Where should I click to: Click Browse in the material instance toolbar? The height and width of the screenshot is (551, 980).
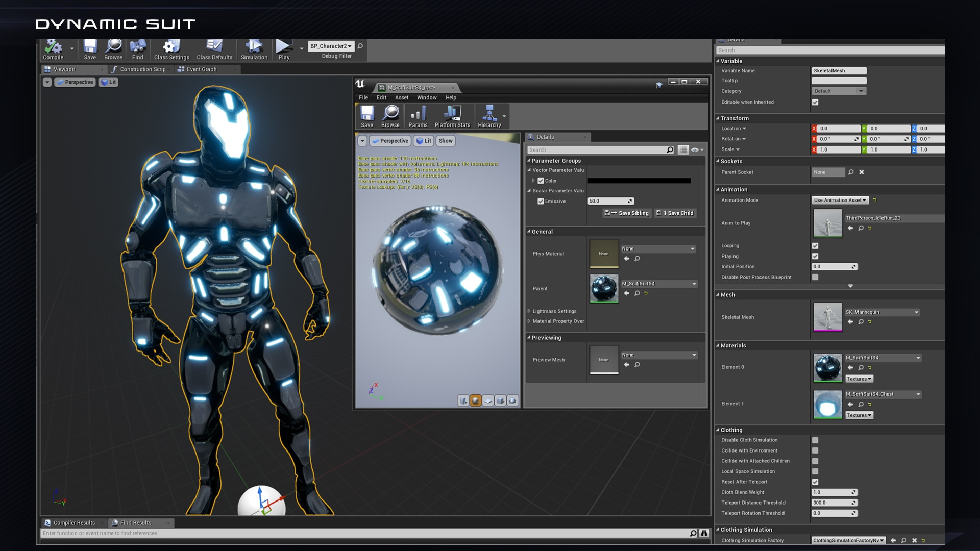[390, 116]
